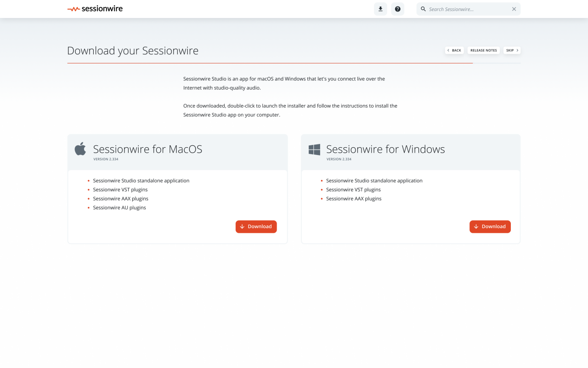The height and width of the screenshot is (368, 588).
Task: Click Sessionwire AAX plugins in the Windows card
Action: [x=354, y=199]
